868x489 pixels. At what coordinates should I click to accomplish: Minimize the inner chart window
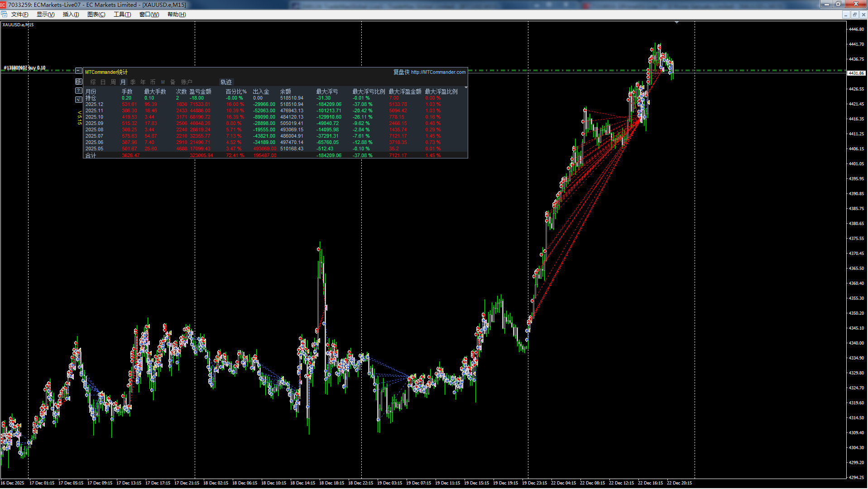pos(845,14)
